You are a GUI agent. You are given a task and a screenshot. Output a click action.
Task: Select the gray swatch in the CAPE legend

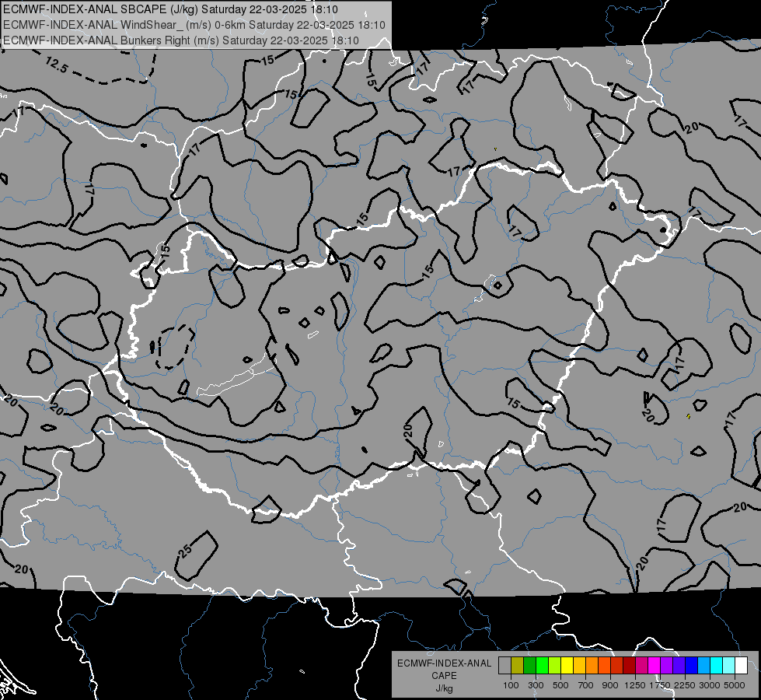pyautogui.click(x=504, y=666)
